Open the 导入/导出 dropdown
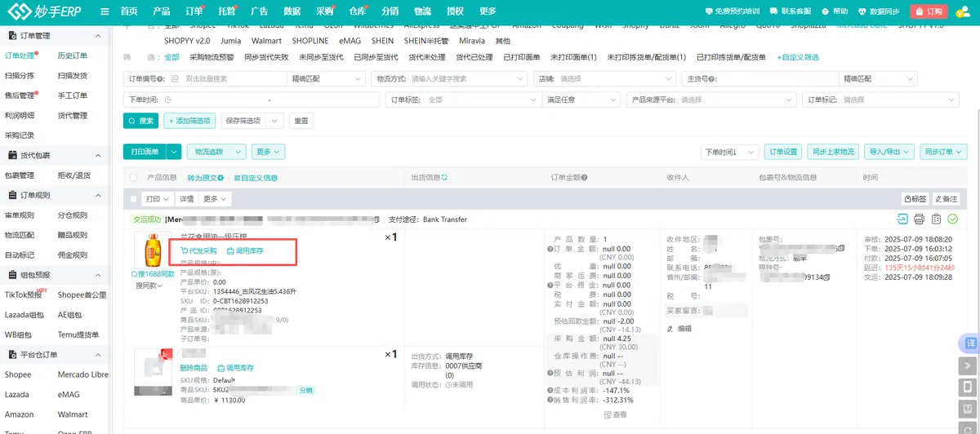 tap(890, 152)
